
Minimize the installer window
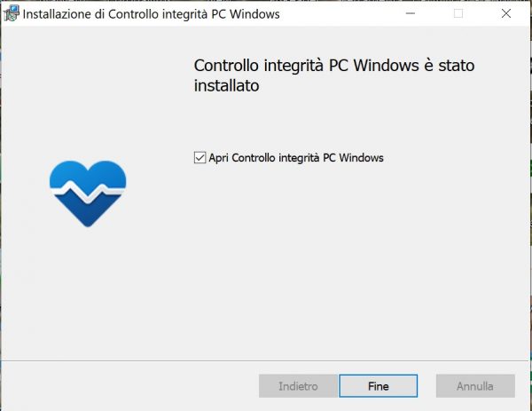411,13
